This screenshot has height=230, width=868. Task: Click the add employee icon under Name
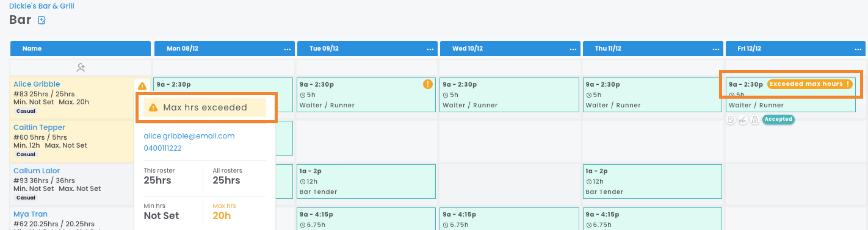(81, 67)
